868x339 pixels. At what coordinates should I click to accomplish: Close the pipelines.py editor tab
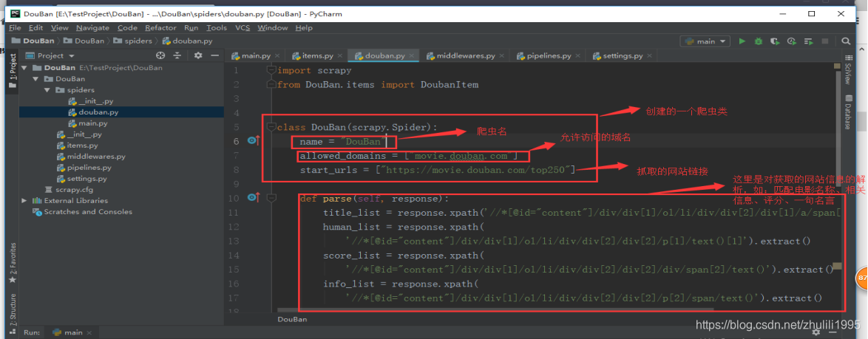[x=577, y=56]
